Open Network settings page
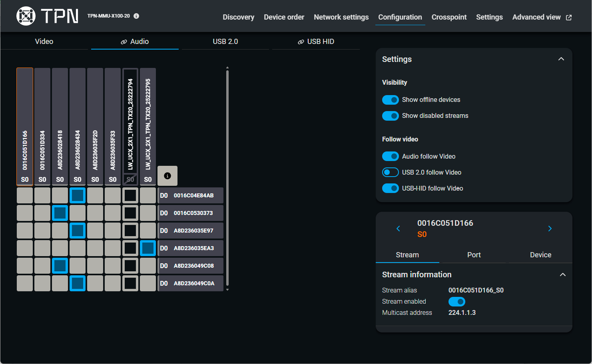Image resolution: width=592 pixels, height=364 pixels. click(x=341, y=17)
